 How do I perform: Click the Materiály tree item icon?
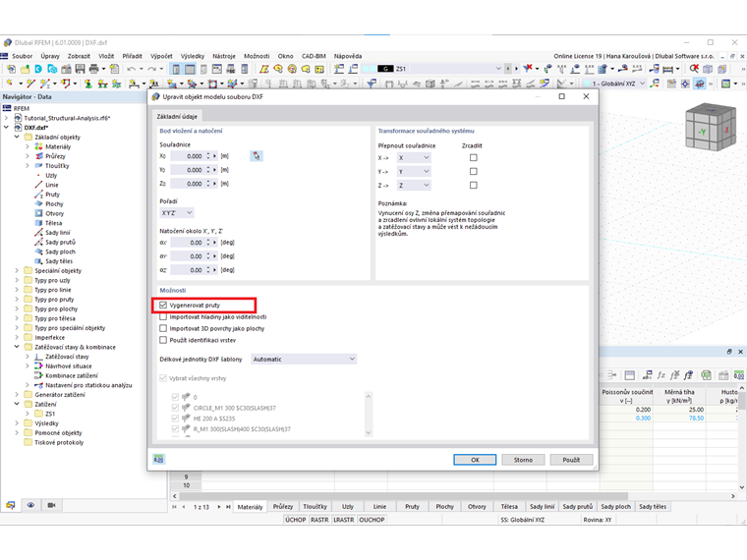point(39,146)
